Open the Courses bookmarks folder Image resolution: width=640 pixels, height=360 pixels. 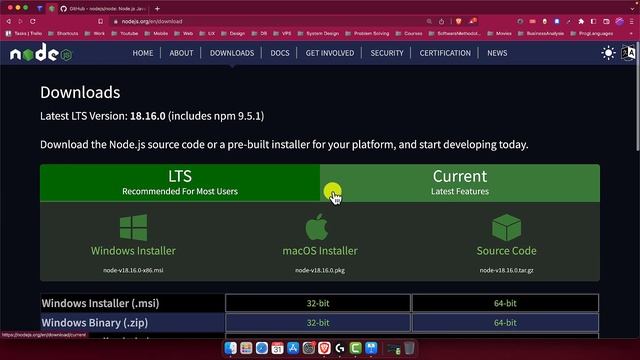click(409, 33)
